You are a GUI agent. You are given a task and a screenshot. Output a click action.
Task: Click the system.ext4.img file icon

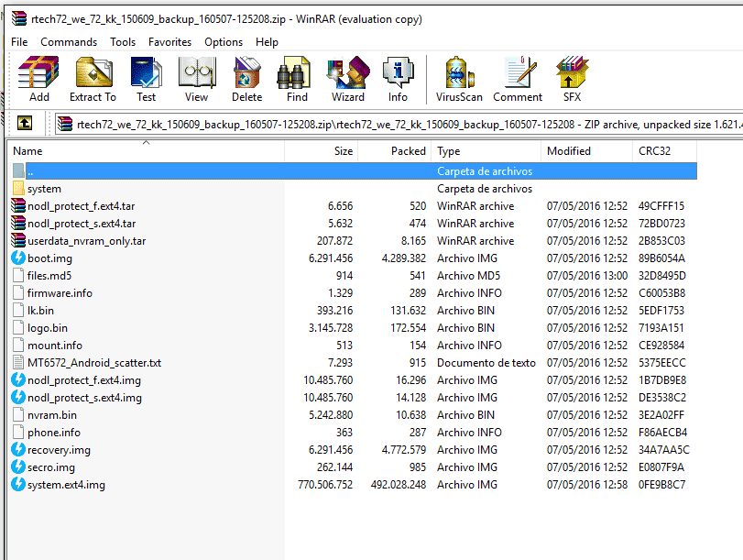coord(18,485)
